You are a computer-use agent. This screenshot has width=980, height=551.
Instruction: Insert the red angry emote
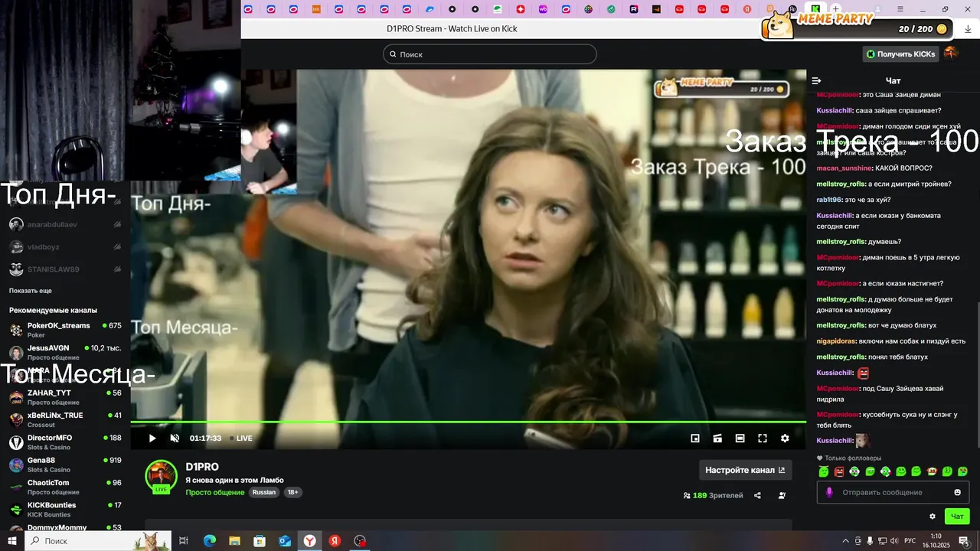coord(839,471)
